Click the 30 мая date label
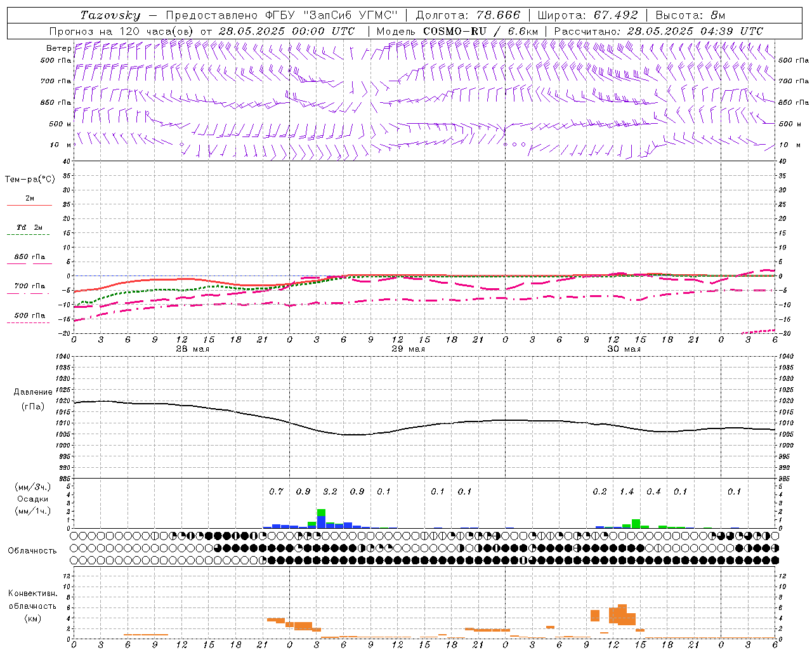Screen dimensions: 812x650 pyautogui.click(x=624, y=349)
